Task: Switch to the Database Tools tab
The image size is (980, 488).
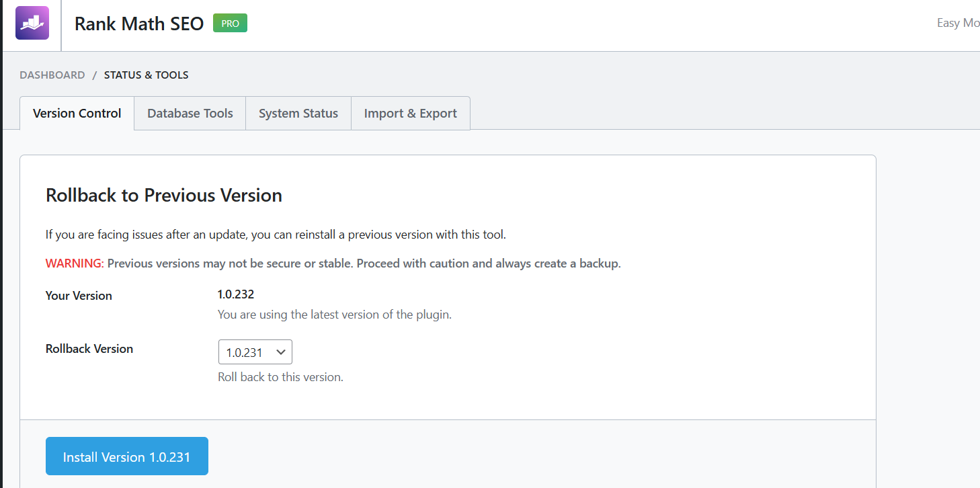Action: coord(190,114)
